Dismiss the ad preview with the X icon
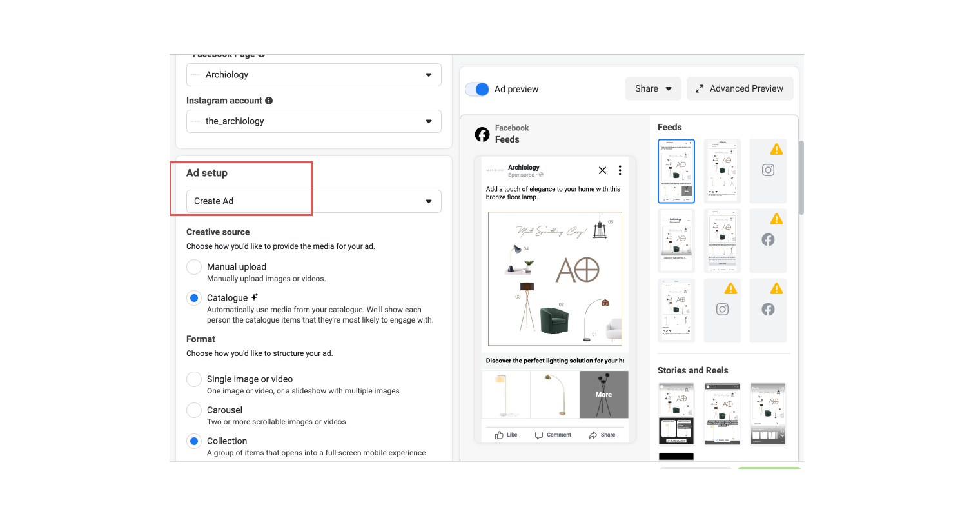This screenshot has height=516, width=980. (x=602, y=170)
